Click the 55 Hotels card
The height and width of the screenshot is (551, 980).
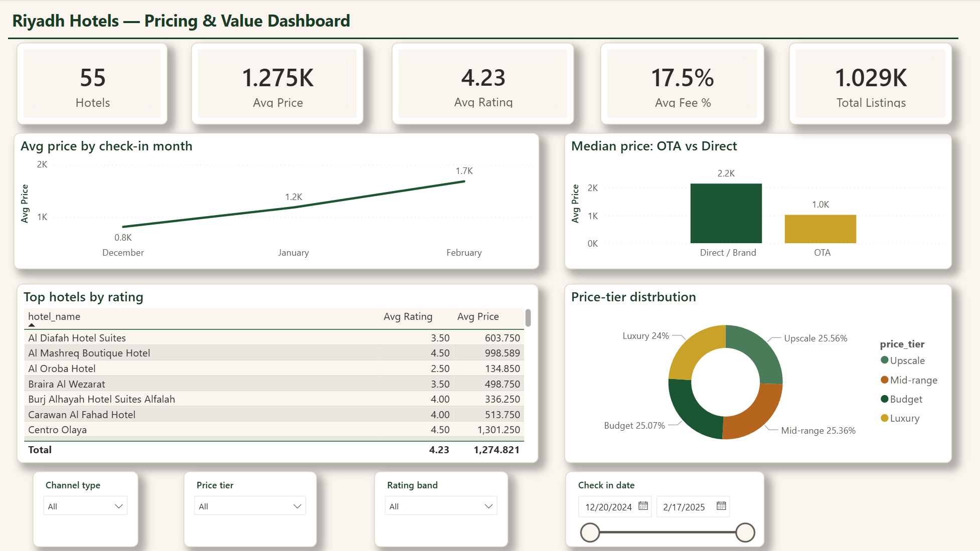(92, 84)
